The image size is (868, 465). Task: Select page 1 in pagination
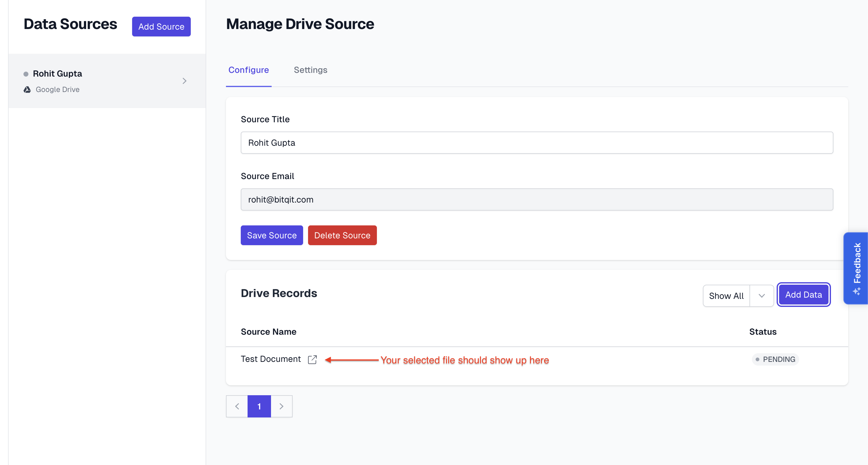click(x=259, y=406)
